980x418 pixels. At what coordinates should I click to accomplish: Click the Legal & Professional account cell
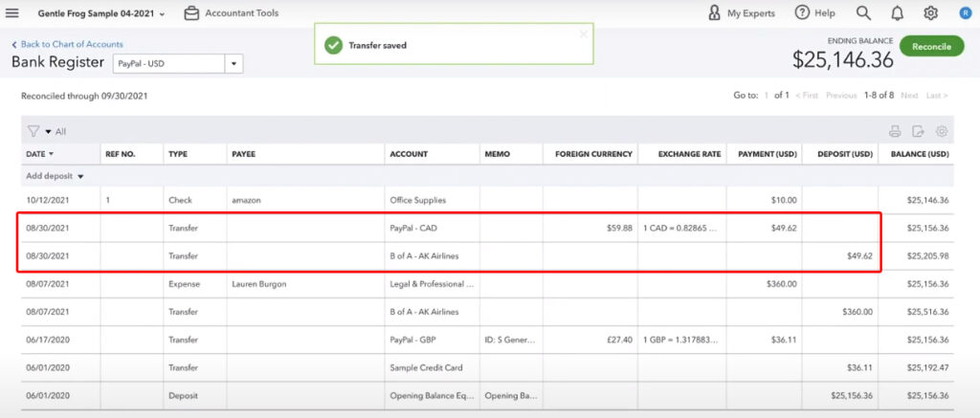click(x=432, y=284)
